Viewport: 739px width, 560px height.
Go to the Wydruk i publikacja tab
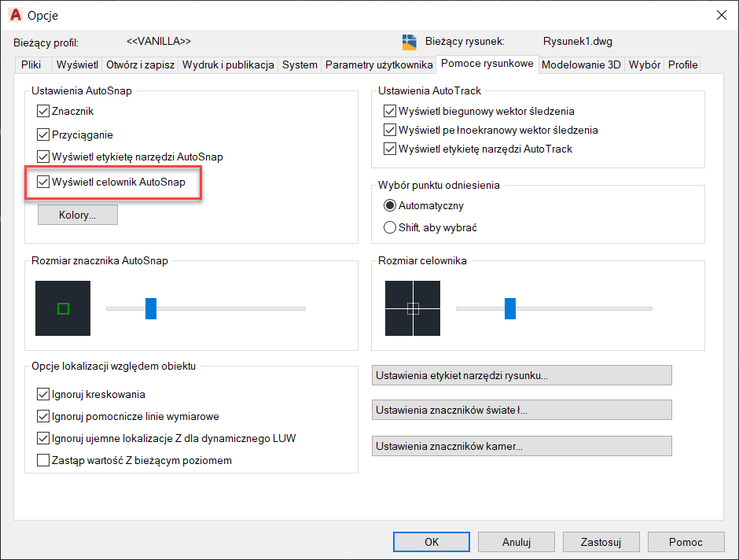coord(228,64)
